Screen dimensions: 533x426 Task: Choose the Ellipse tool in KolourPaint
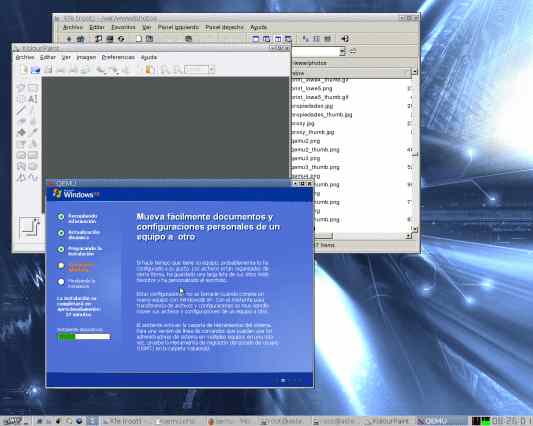coord(33,166)
